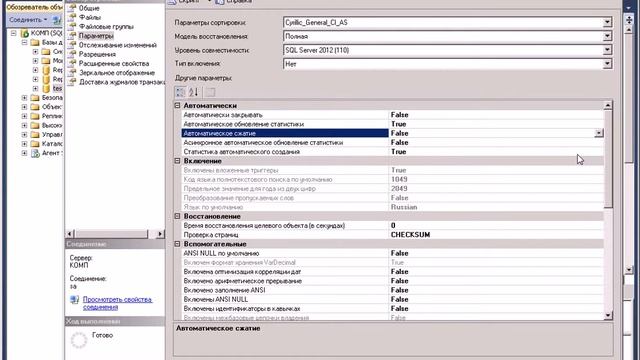Select the Автоматически закрывать property row

pos(392,115)
